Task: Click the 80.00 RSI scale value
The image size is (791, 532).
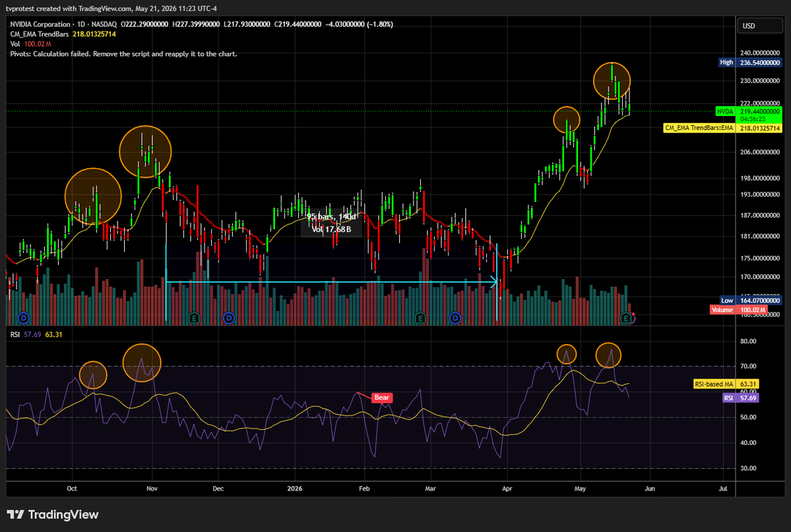Action: 748,341
